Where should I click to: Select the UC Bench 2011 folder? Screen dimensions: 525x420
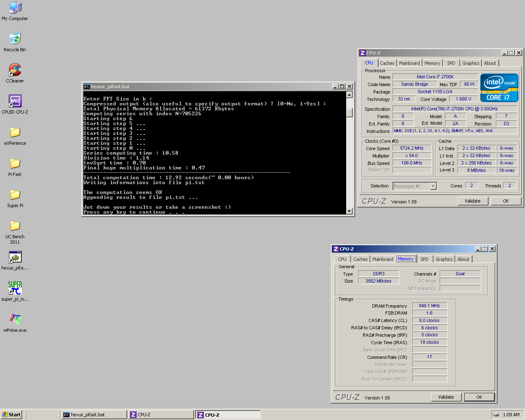pos(15,231)
